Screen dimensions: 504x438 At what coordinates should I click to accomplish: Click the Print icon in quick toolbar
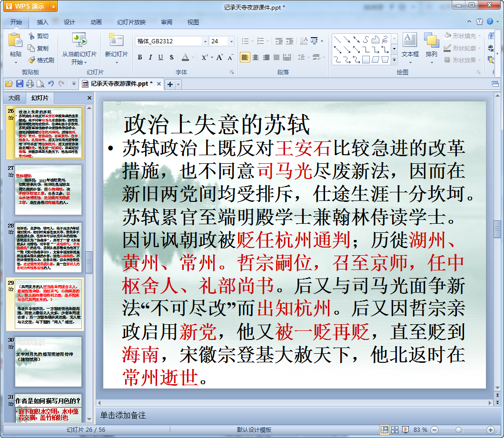tap(30, 84)
